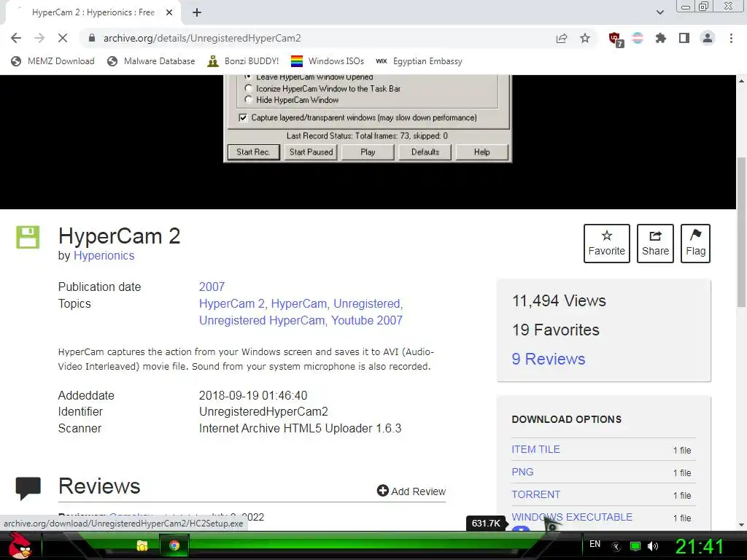Image resolution: width=747 pixels, height=560 pixels.
Task: Download the ITEM TILE file
Action: pos(535,449)
